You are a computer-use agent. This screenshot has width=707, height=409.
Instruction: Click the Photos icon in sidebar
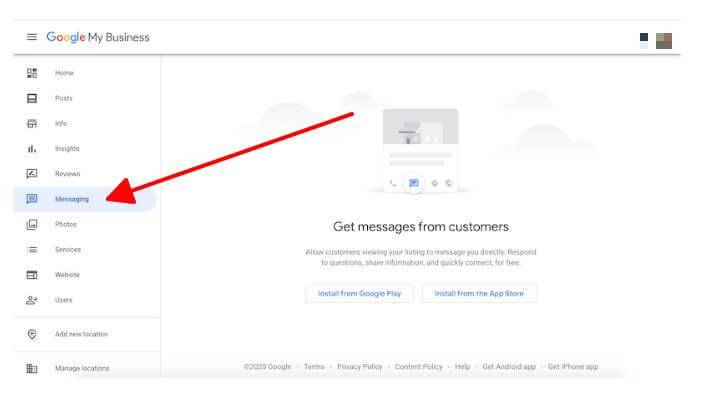click(x=32, y=225)
